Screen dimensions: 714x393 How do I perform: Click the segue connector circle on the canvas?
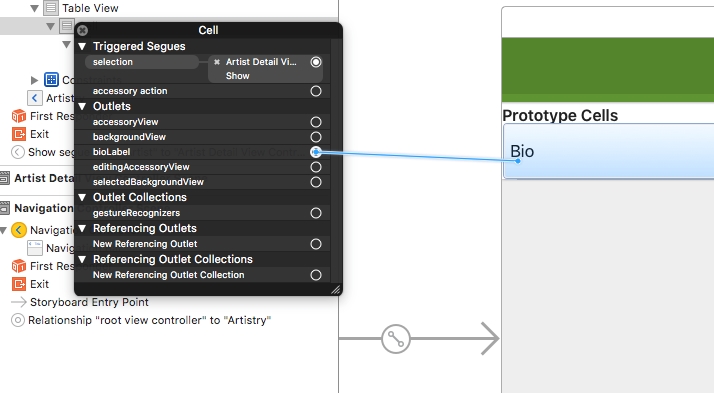[396, 339]
